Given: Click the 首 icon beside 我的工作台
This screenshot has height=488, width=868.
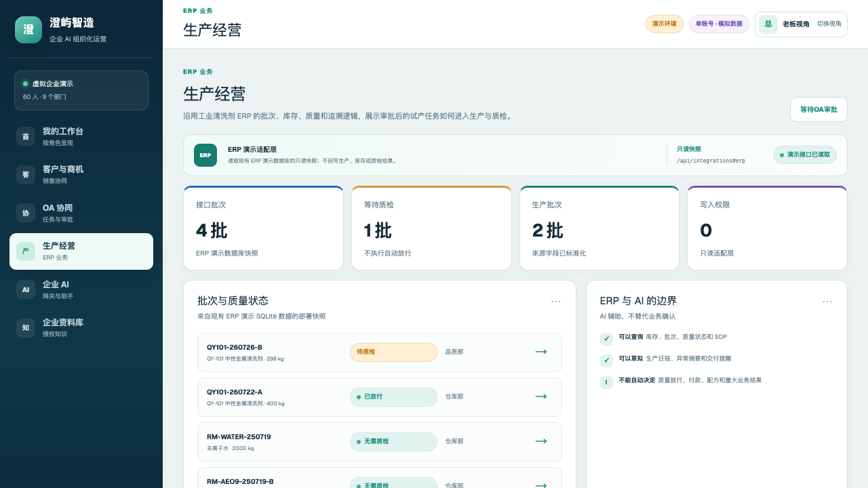Looking at the screenshot, I should [x=26, y=136].
